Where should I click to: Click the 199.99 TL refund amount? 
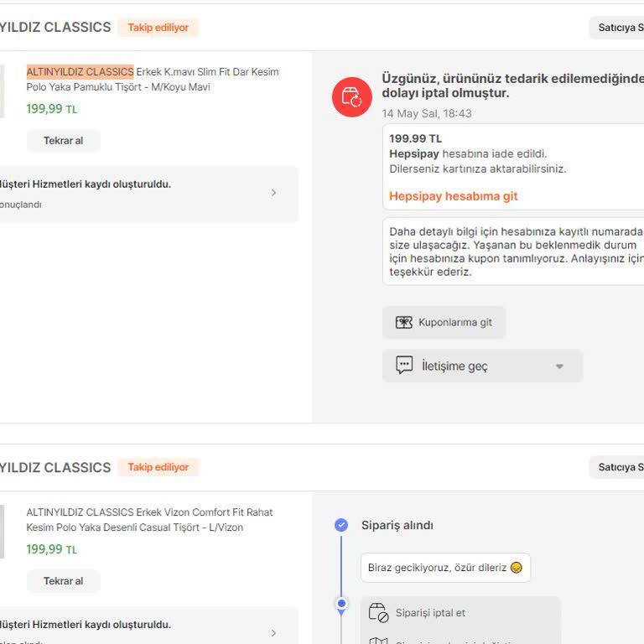coord(416,138)
